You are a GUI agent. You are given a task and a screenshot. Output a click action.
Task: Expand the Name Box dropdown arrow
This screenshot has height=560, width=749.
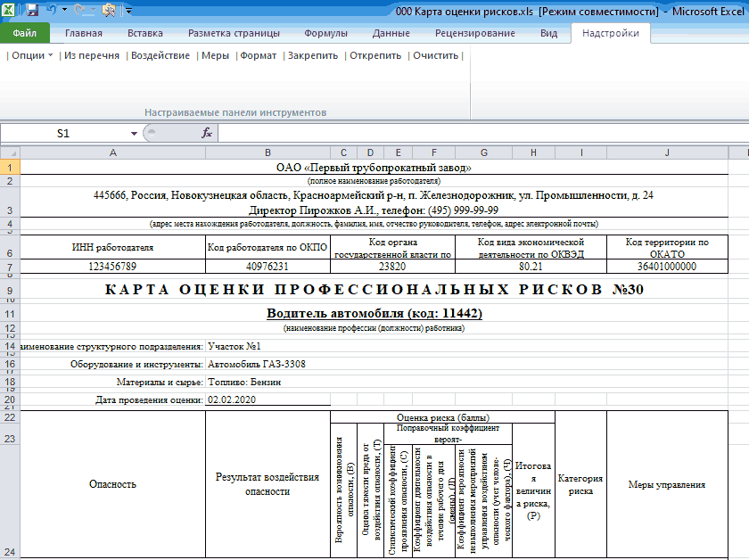pos(135,133)
